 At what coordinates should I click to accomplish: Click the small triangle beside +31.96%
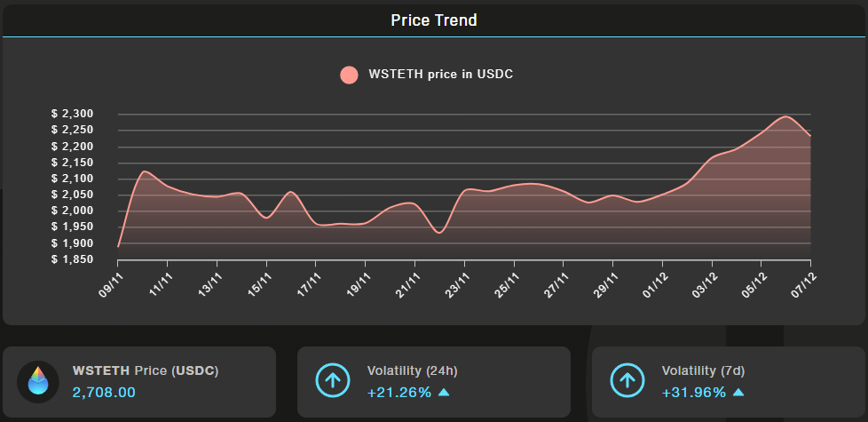[x=738, y=392]
